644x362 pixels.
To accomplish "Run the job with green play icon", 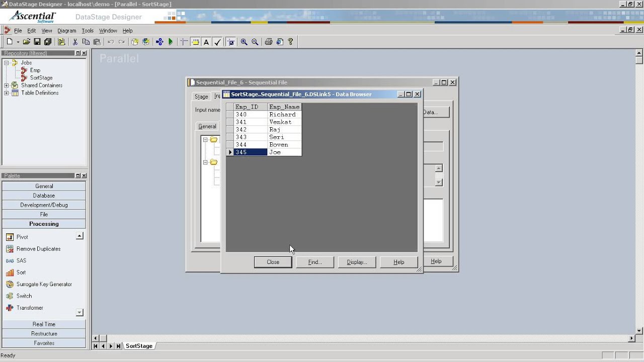I will coord(171,42).
